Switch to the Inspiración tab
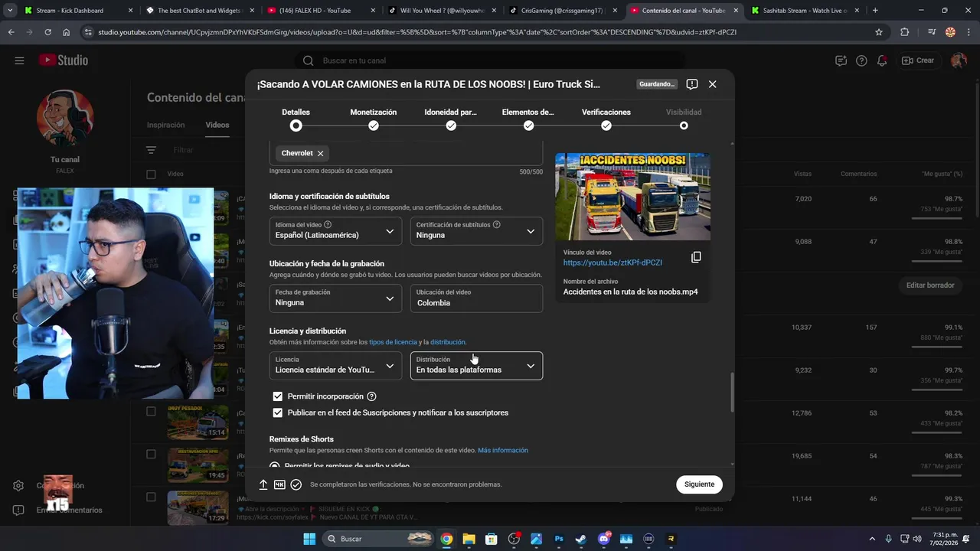Screen dimensions: 980x551 (166, 125)
